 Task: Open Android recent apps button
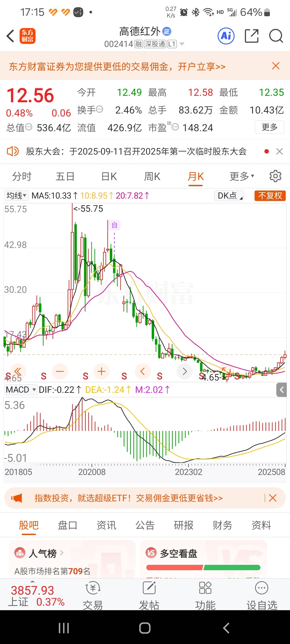pyautogui.click(x=64, y=628)
